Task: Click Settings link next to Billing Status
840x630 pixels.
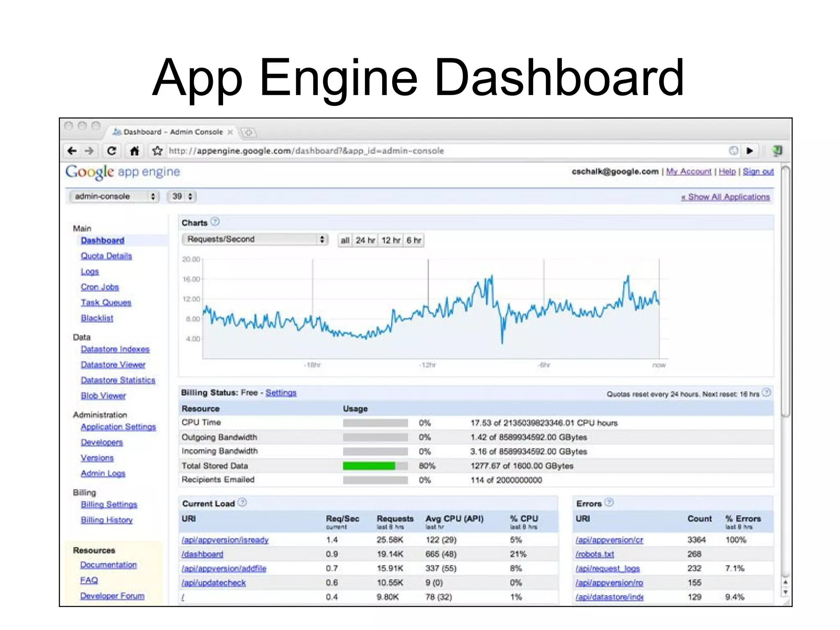Action: (x=281, y=393)
